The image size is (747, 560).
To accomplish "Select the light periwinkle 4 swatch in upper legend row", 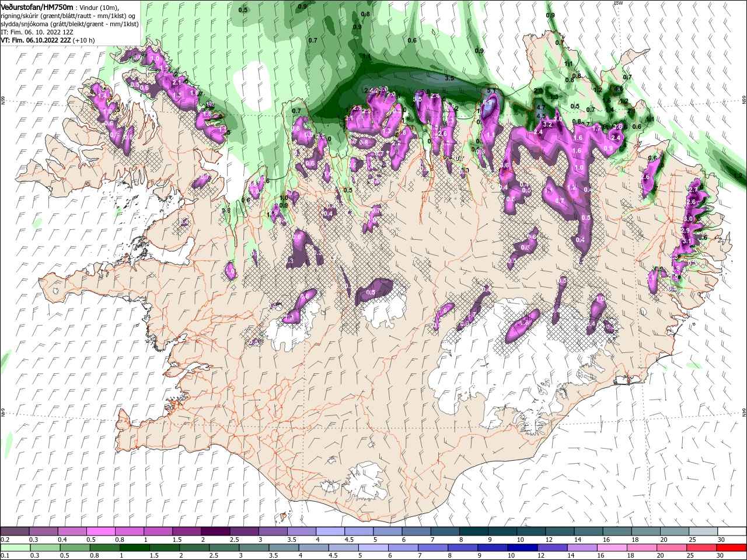I will point(329,531).
